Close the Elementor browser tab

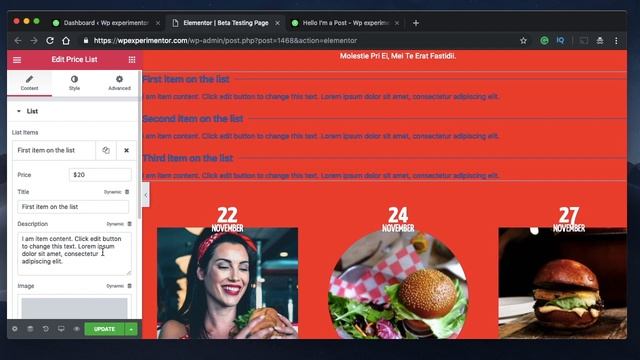coord(278,23)
